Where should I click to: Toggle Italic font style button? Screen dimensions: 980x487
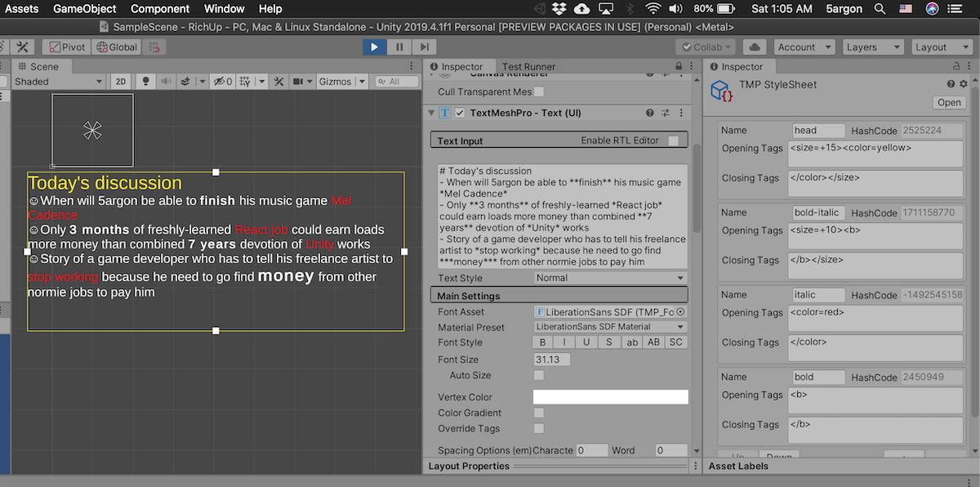click(564, 342)
